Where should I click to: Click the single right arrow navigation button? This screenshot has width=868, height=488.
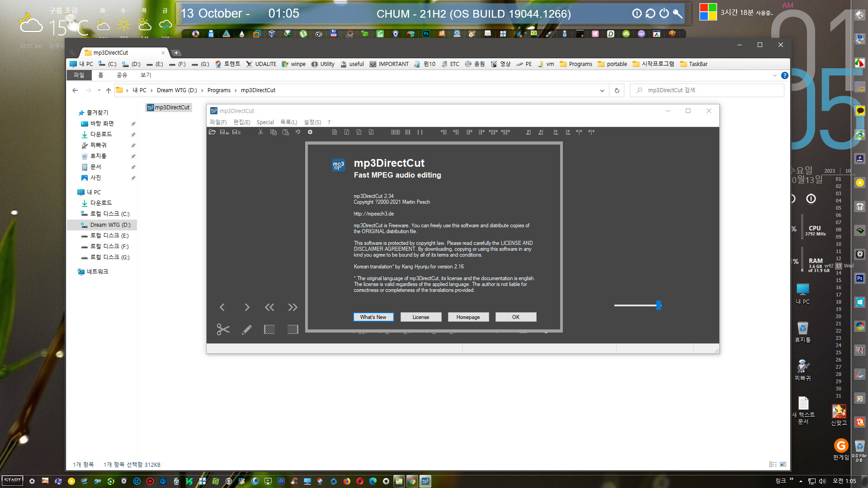247,307
